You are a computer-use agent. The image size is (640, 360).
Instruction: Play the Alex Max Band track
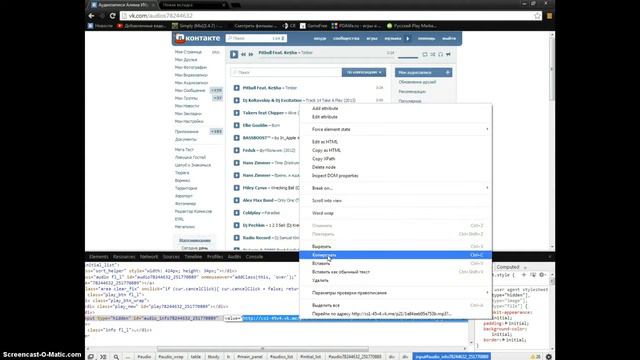click(x=236, y=200)
